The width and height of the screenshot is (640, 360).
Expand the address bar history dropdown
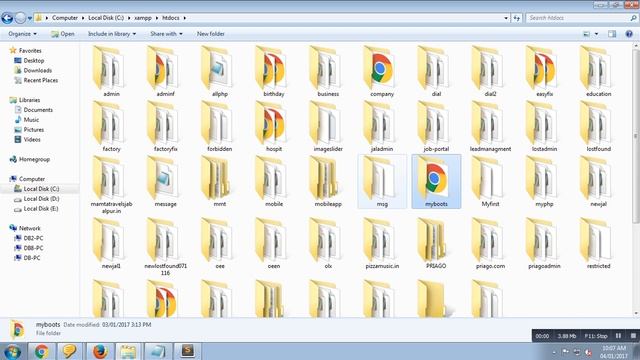506,18
